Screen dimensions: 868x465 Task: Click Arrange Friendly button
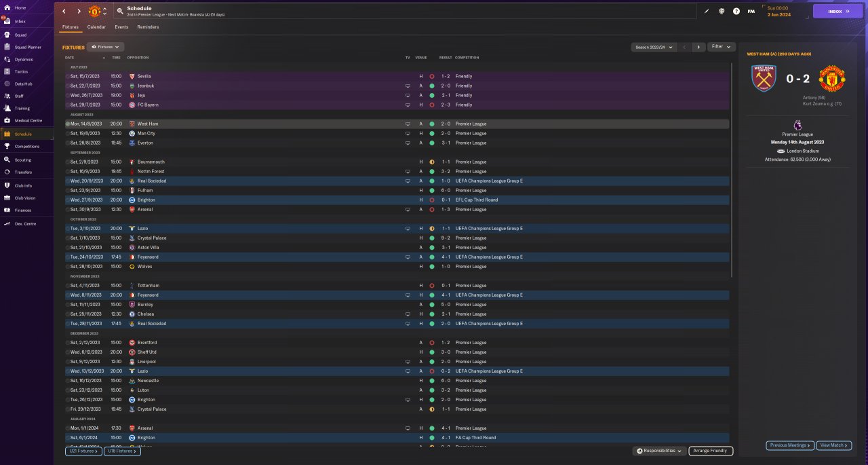711,451
